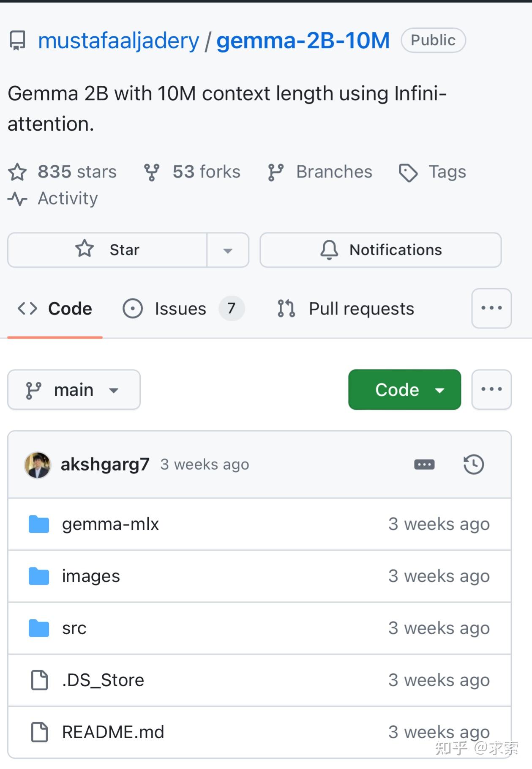Open the Notifications subscription button
The height and width of the screenshot is (769, 532).
pyautogui.click(x=380, y=250)
